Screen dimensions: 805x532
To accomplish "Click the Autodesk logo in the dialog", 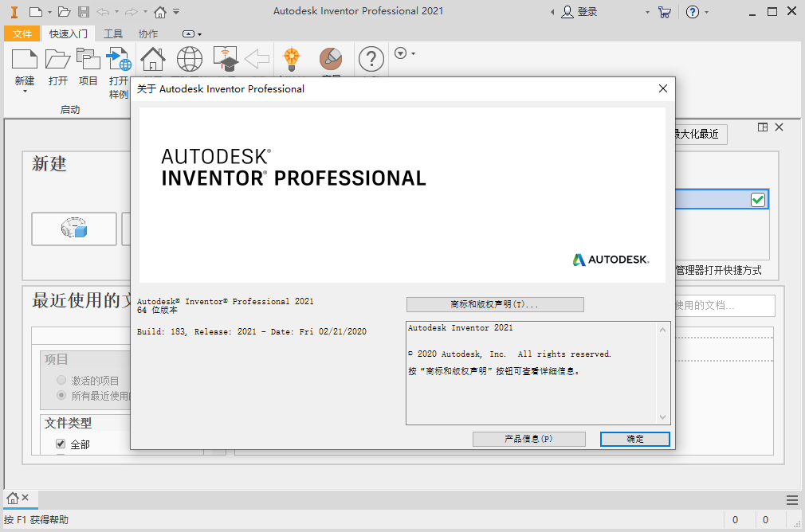I will (610, 260).
